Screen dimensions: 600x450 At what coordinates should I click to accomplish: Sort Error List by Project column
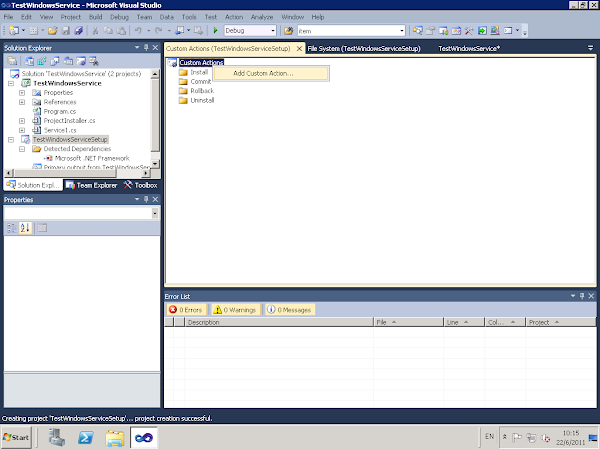tap(561, 322)
